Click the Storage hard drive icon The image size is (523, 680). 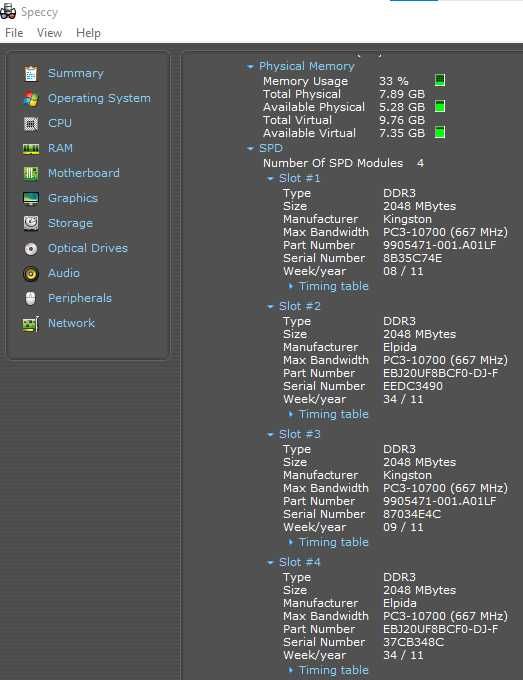pos(31,223)
